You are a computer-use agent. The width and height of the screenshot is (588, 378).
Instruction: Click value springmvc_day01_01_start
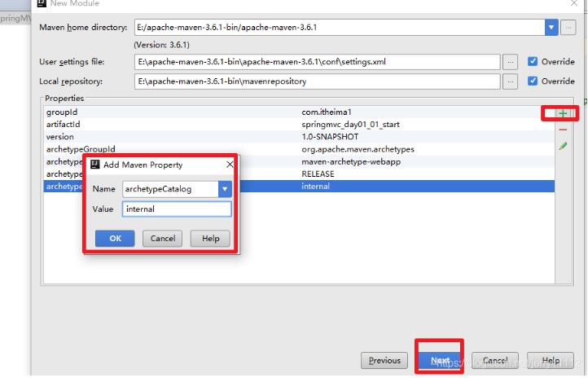pyautogui.click(x=350, y=125)
